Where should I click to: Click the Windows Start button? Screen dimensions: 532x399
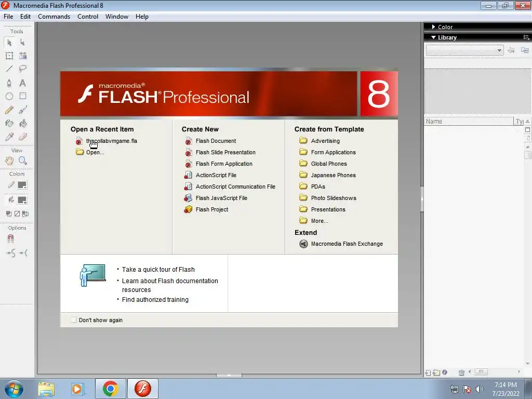(14, 389)
